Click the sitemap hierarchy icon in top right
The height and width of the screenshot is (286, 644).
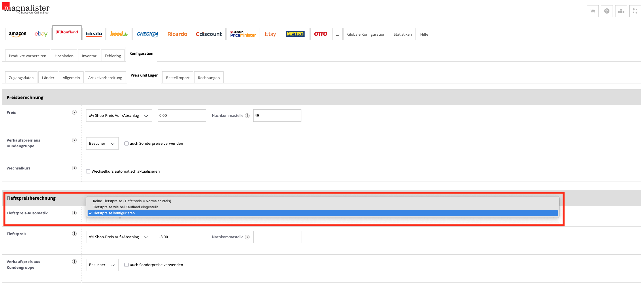pyautogui.click(x=621, y=11)
